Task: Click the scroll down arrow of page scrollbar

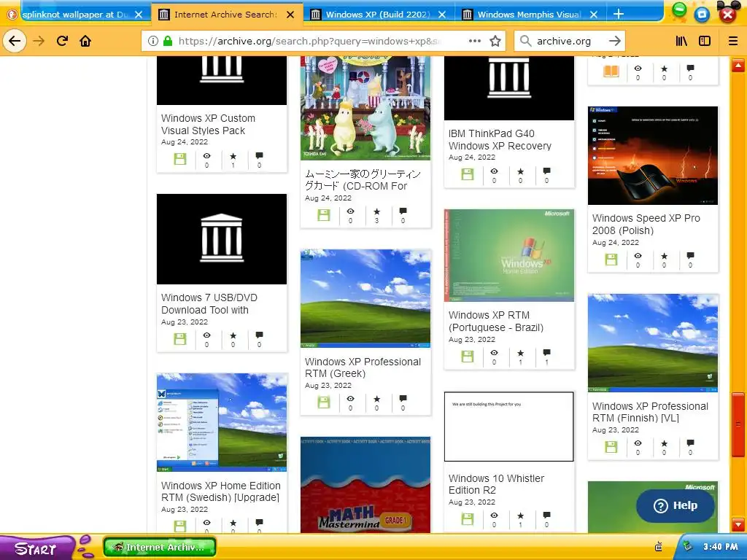Action: (738, 525)
